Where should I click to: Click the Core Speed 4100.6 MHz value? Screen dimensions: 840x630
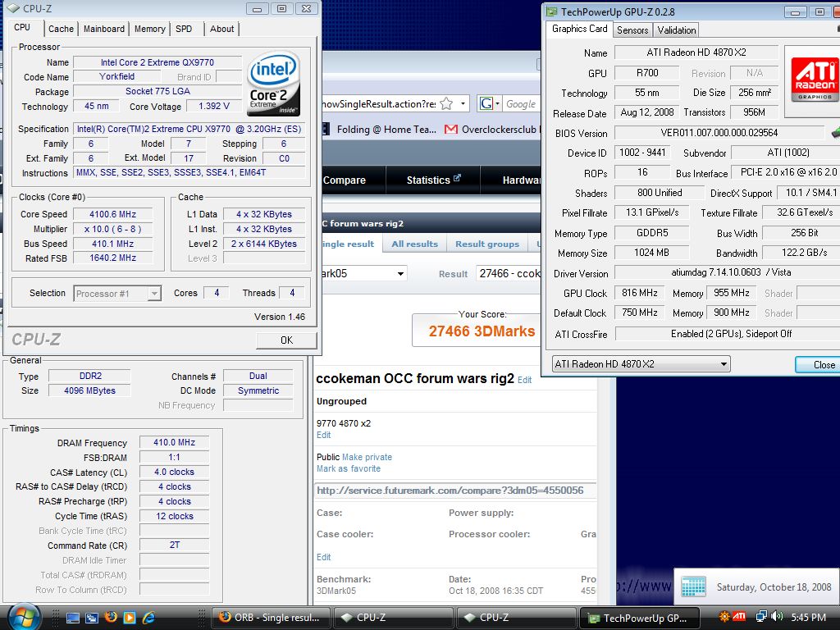click(112, 214)
